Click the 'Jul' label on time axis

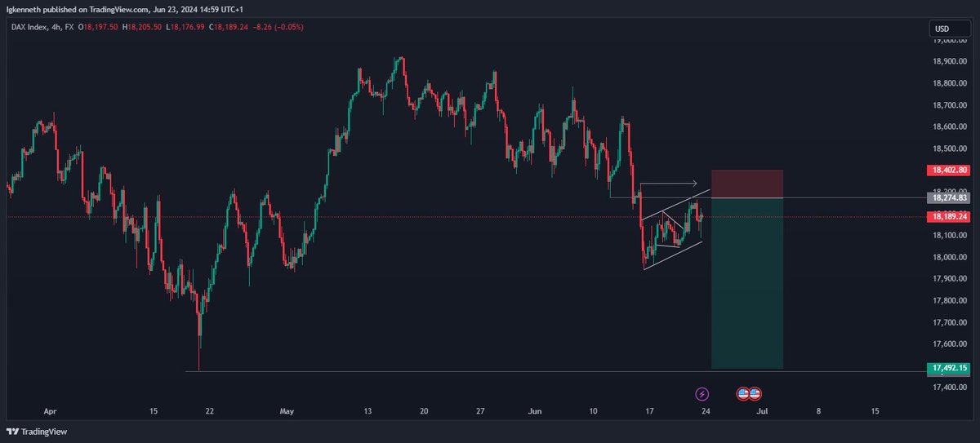[x=761, y=412]
